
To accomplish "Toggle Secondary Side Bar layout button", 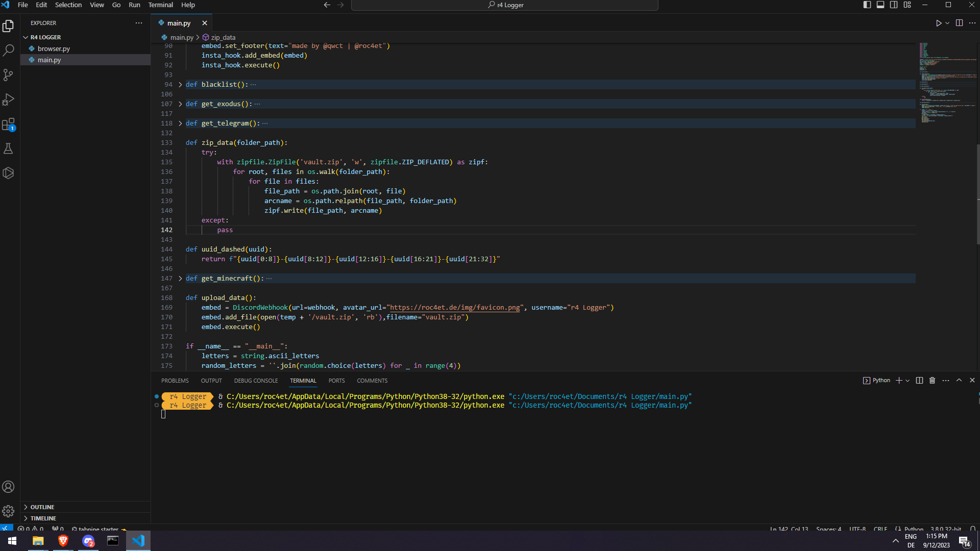I will (x=894, y=5).
